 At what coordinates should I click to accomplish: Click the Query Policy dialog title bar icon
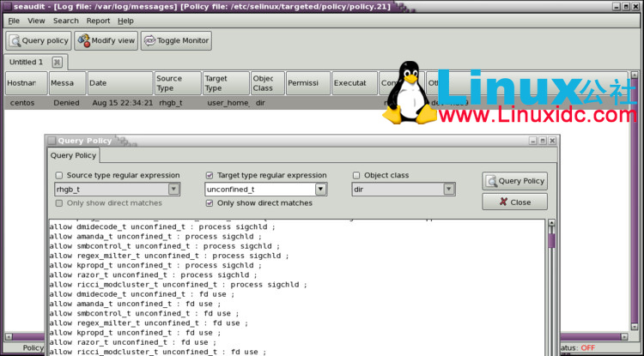coord(52,141)
